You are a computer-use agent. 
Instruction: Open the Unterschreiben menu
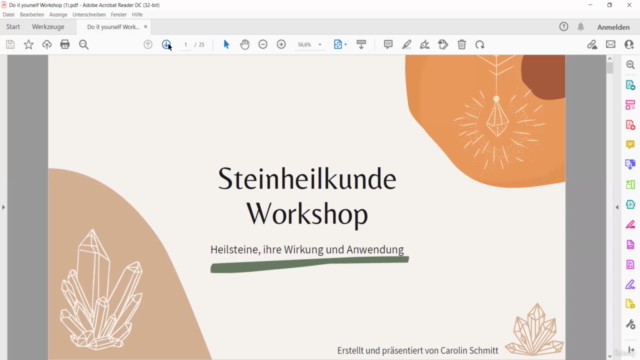(89, 14)
